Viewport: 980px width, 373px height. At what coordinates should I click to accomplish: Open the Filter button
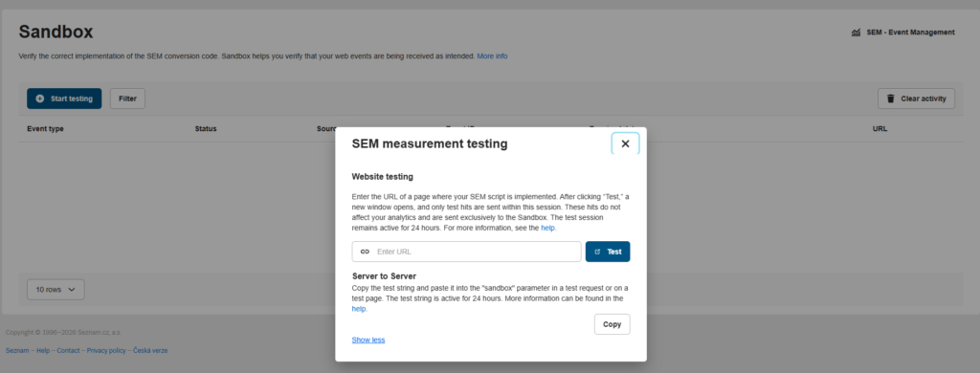(x=127, y=99)
